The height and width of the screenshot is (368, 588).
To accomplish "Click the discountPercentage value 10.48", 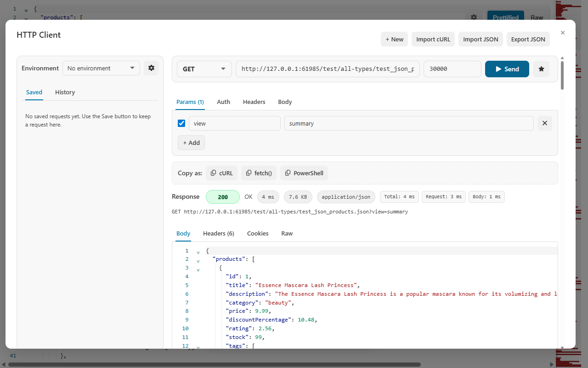I will (x=306, y=320).
